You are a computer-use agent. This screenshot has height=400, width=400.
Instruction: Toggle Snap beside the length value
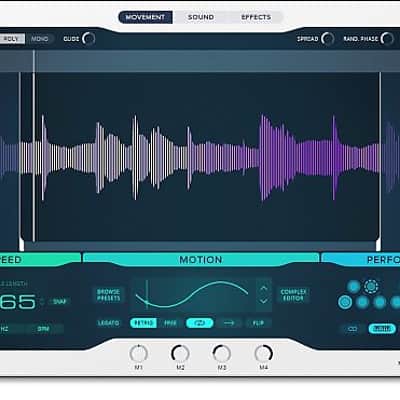60,302
